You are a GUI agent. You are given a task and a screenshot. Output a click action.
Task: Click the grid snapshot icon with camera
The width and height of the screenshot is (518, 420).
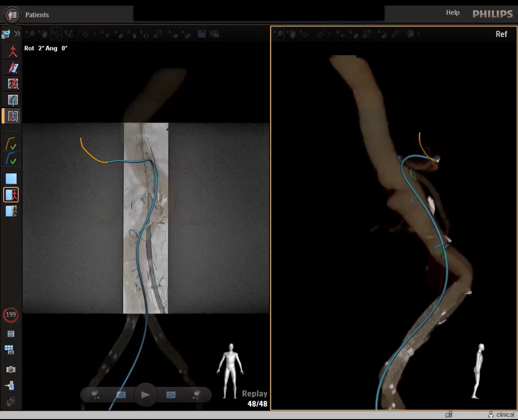[x=9, y=350]
